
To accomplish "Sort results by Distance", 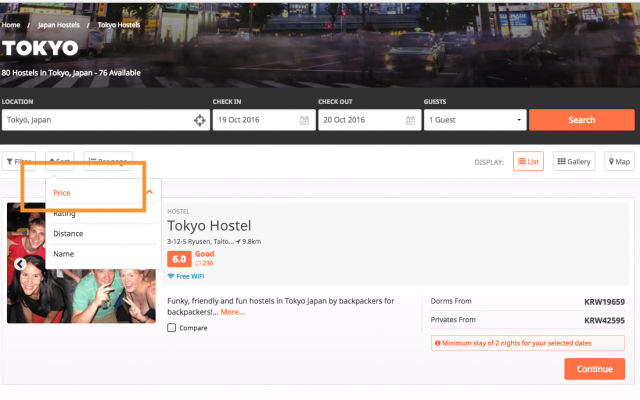I will (x=68, y=234).
